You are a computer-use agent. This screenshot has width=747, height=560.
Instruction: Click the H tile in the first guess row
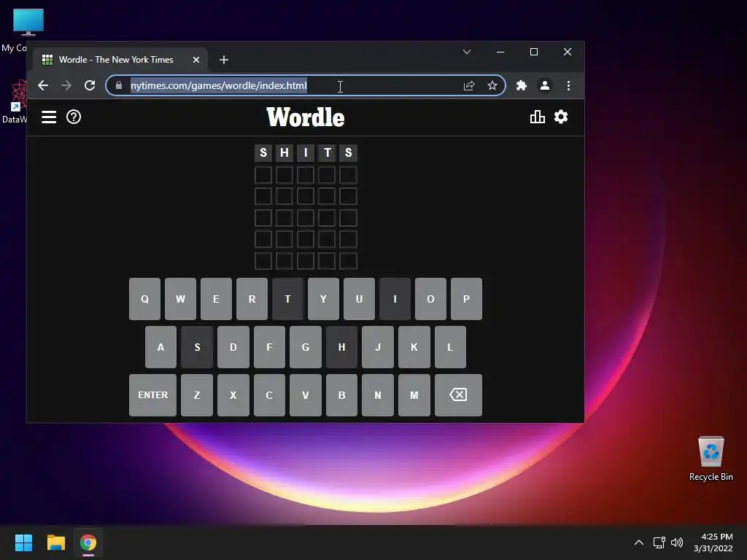(285, 153)
